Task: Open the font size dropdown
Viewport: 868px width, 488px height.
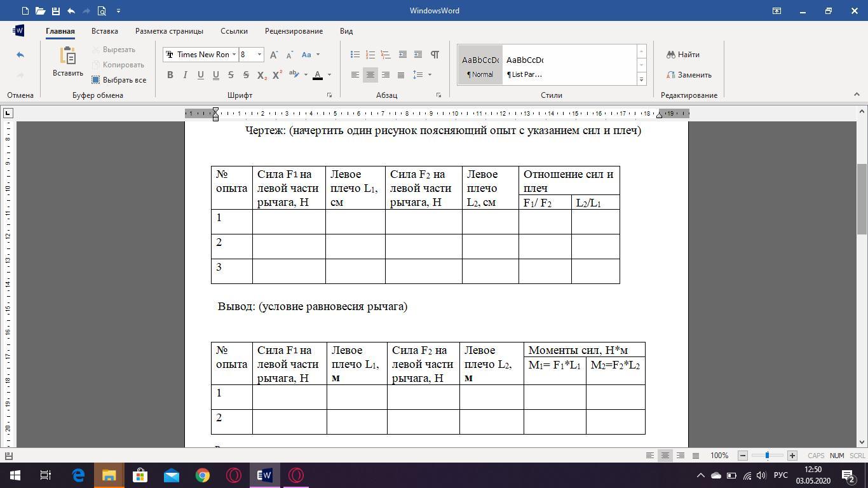Action: (259, 55)
